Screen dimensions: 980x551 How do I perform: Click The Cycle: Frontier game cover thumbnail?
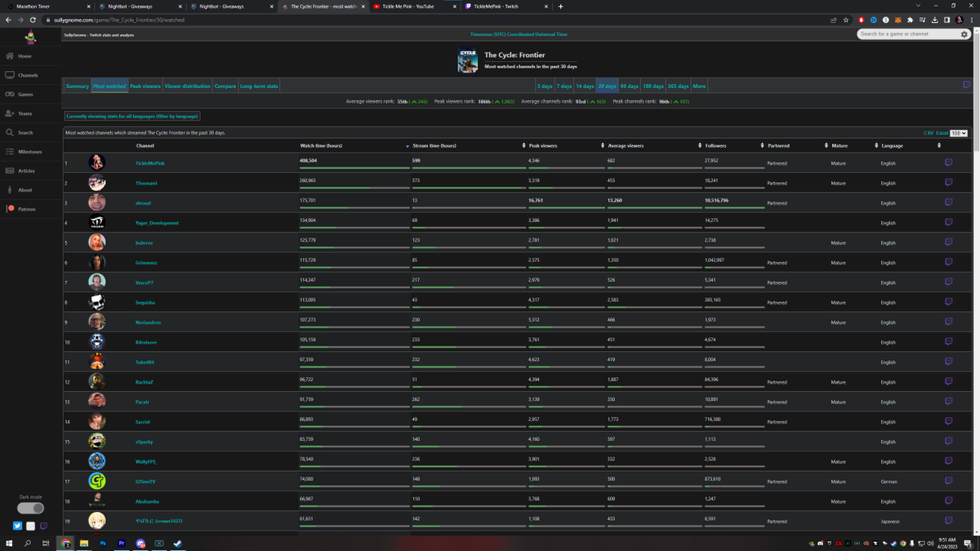468,61
